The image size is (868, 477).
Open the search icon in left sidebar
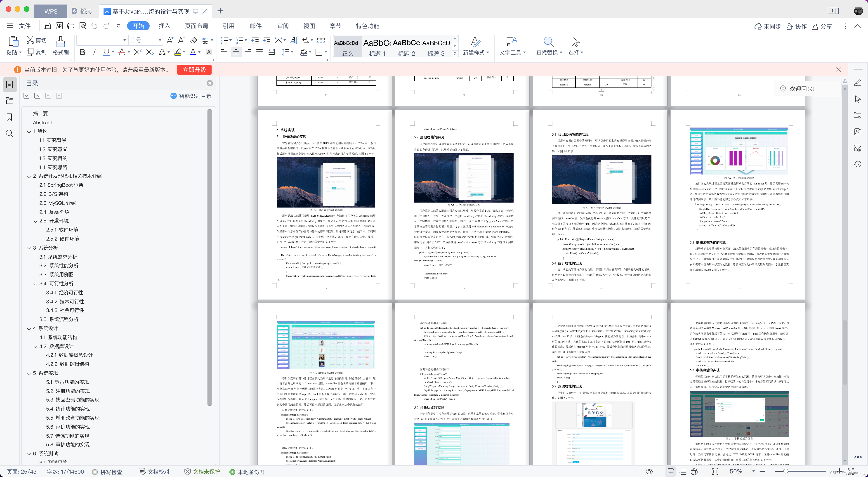click(9, 134)
